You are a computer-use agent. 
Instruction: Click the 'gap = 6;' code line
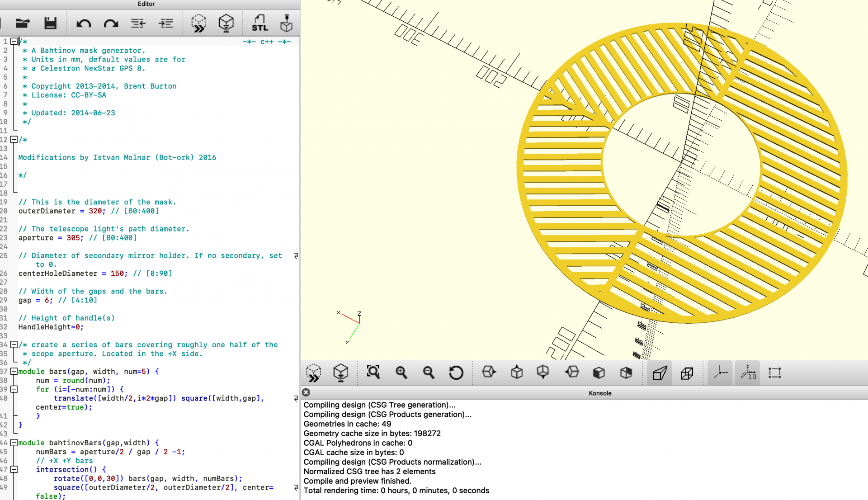pos(57,300)
